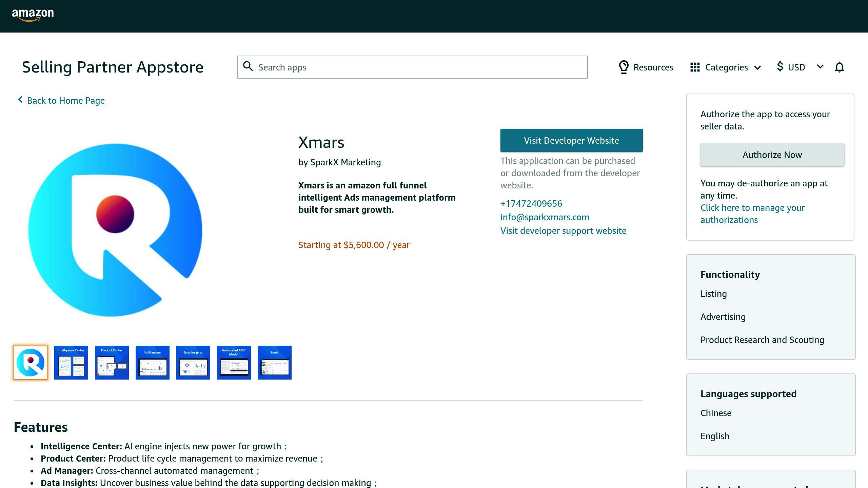Click the back arrow chevron icon
Image resolution: width=868 pixels, height=488 pixels.
pos(20,100)
